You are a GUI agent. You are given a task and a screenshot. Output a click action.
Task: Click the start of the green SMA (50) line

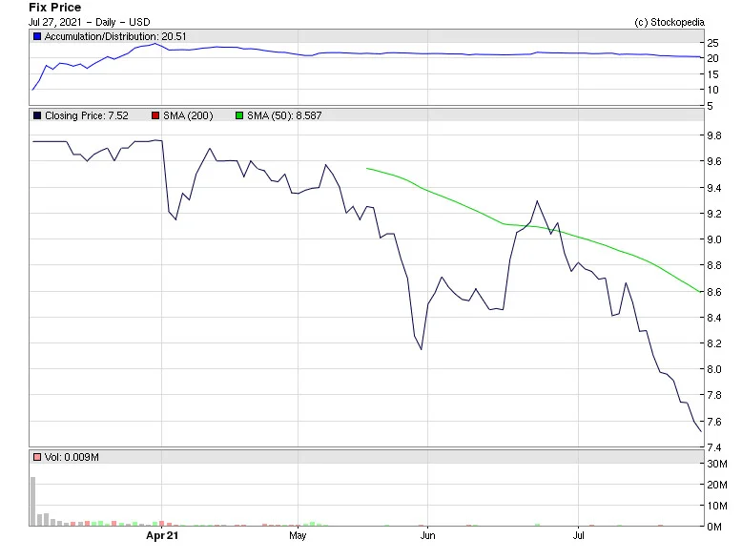(x=367, y=168)
